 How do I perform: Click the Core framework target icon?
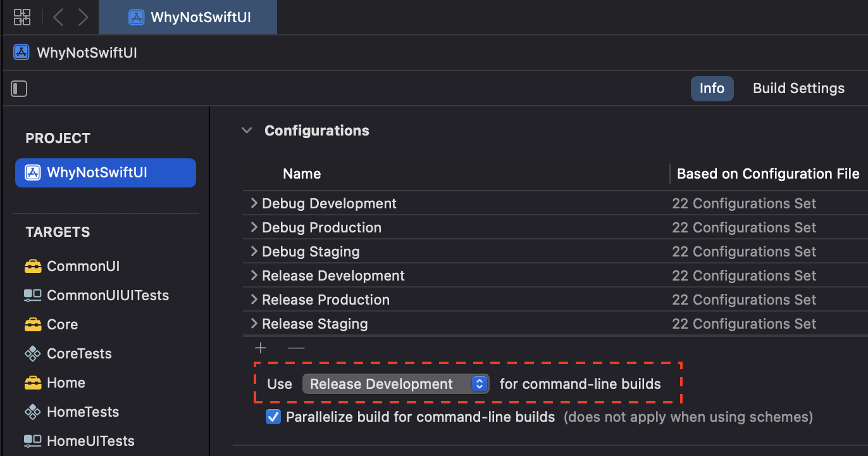(33, 324)
